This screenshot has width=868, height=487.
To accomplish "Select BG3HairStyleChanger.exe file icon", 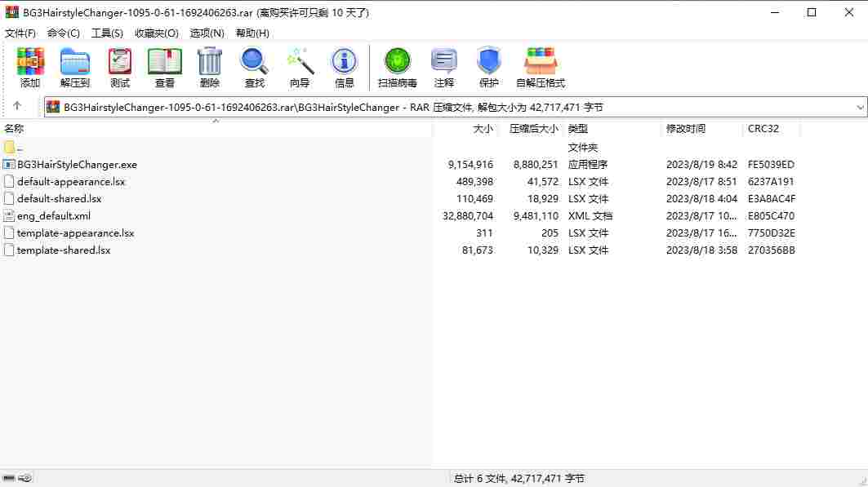I will [8, 165].
